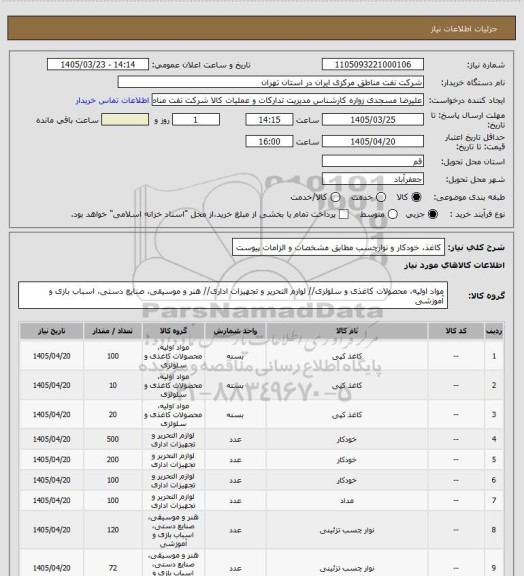The width and height of the screenshot is (524, 576).
Task: Click کاغذ کپی in row 2
Action: [x=347, y=385]
